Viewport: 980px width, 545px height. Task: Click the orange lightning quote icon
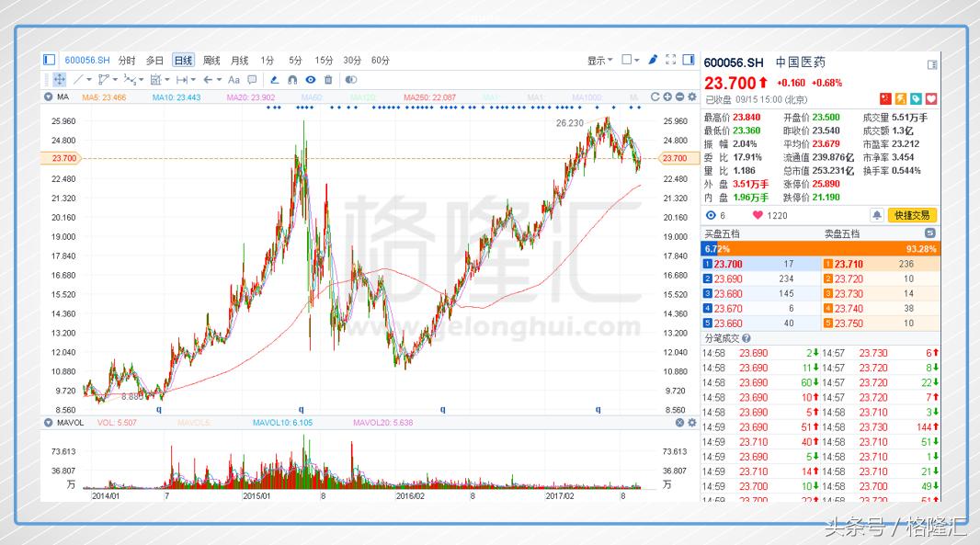(x=901, y=98)
